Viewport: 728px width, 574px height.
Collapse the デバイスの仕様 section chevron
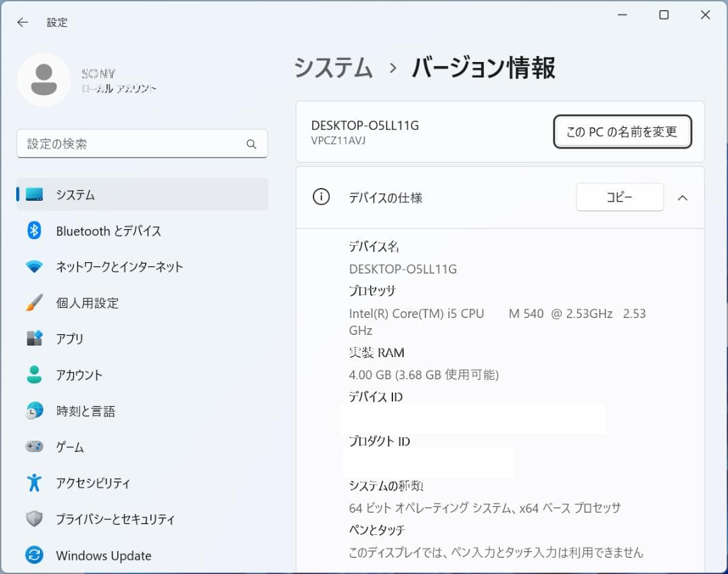coord(682,198)
